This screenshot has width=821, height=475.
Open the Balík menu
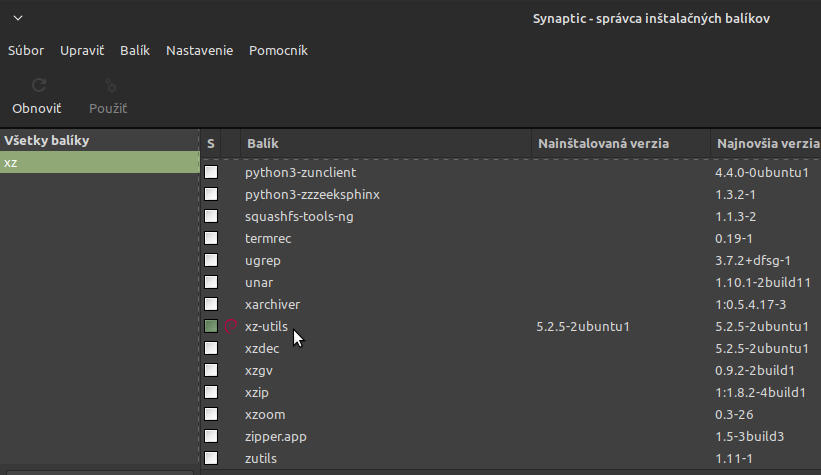(135, 50)
